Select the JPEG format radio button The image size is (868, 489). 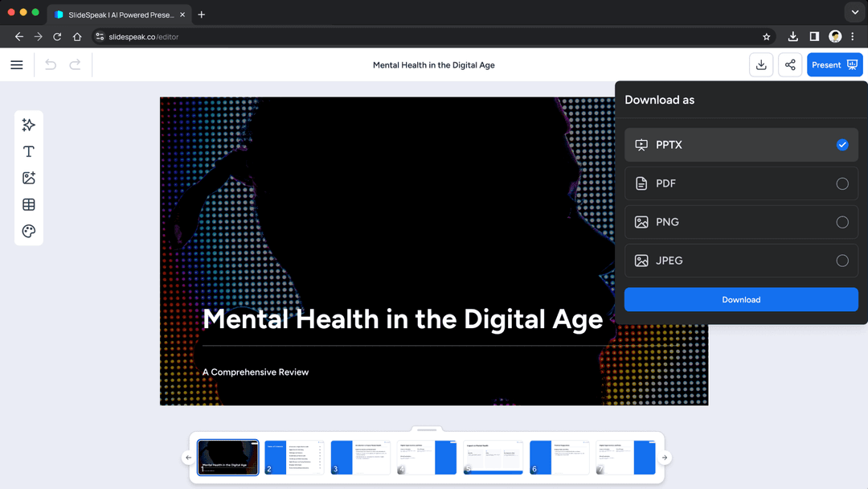[841, 261]
